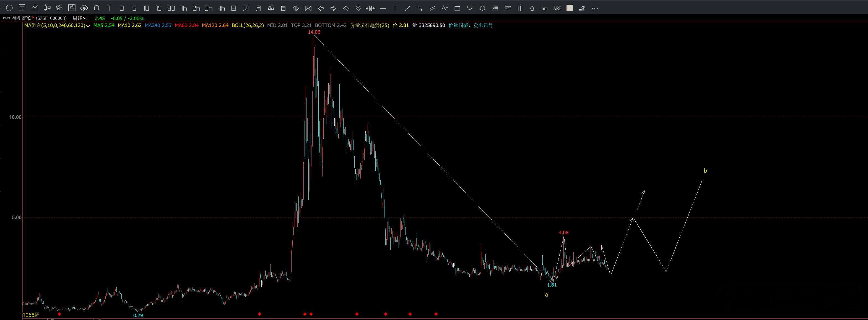
Task: Switch to the line chart view icon
Action: pos(34,8)
